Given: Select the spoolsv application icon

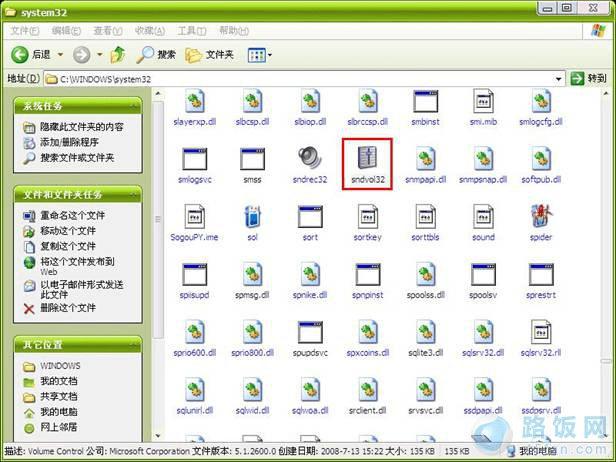Looking at the screenshot, I should (483, 274).
